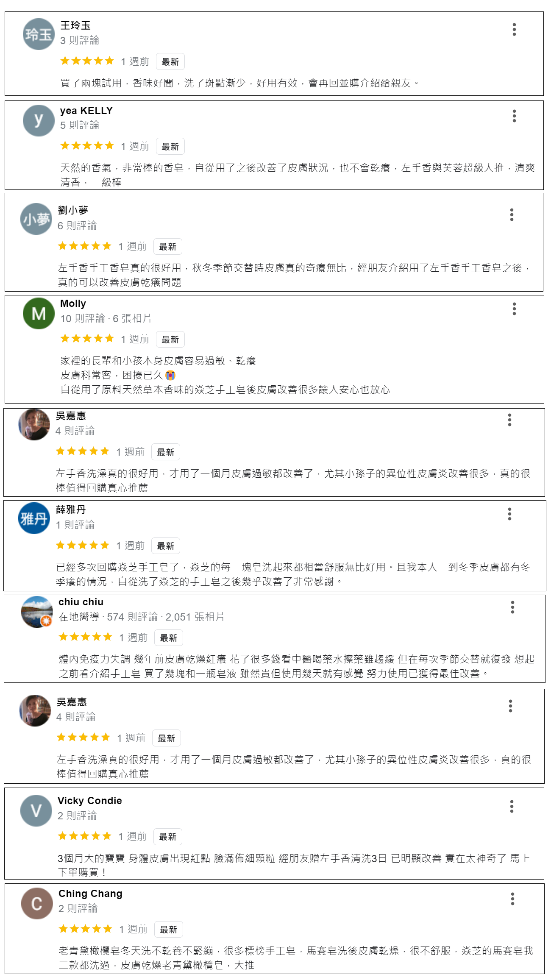
Task: Click the five-star rating on Molly's review
Action: pyautogui.click(x=87, y=339)
